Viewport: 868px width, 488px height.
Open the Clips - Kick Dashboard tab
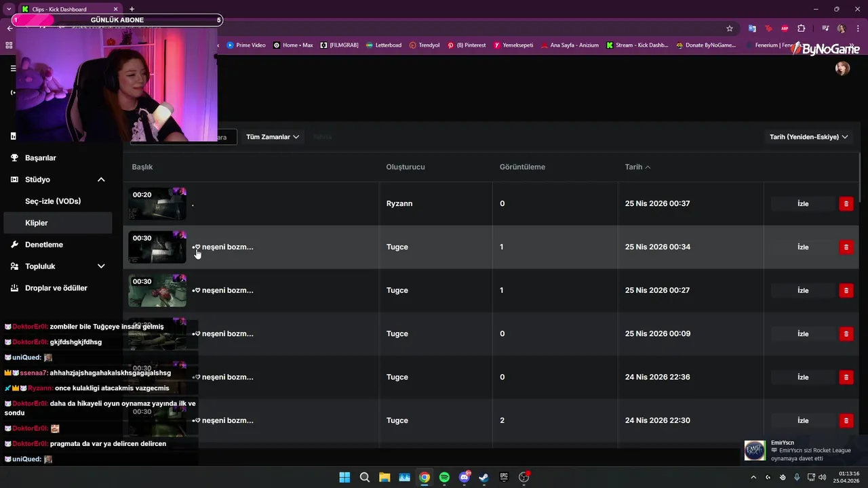click(68, 9)
